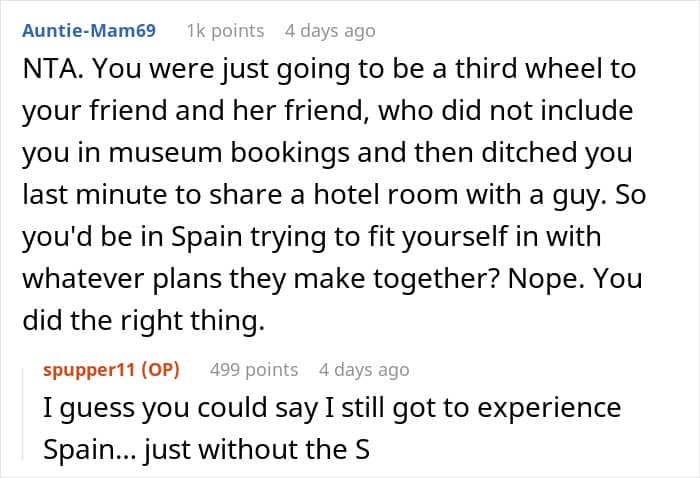700x478 pixels.
Task: Click the reply line starting 'I guess you'
Action: (332, 409)
